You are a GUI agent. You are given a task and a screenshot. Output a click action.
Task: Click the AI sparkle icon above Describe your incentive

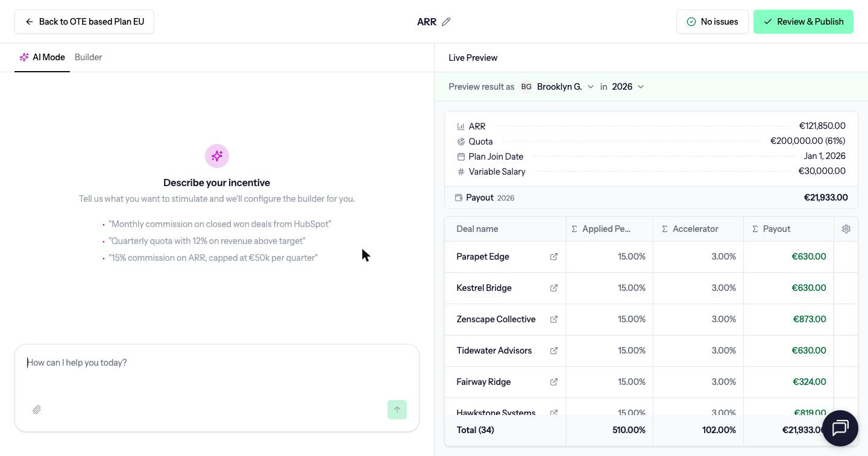pyautogui.click(x=217, y=156)
